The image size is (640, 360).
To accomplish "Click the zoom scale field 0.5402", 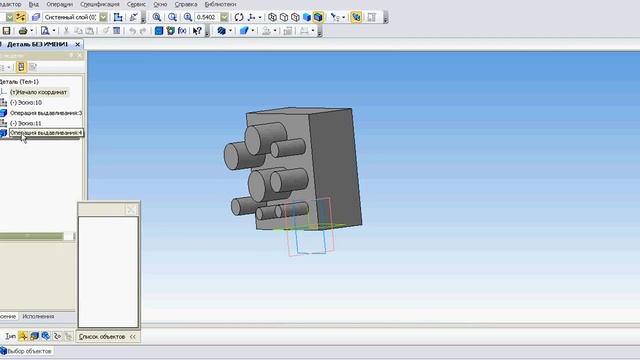I will [x=207, y=17].
